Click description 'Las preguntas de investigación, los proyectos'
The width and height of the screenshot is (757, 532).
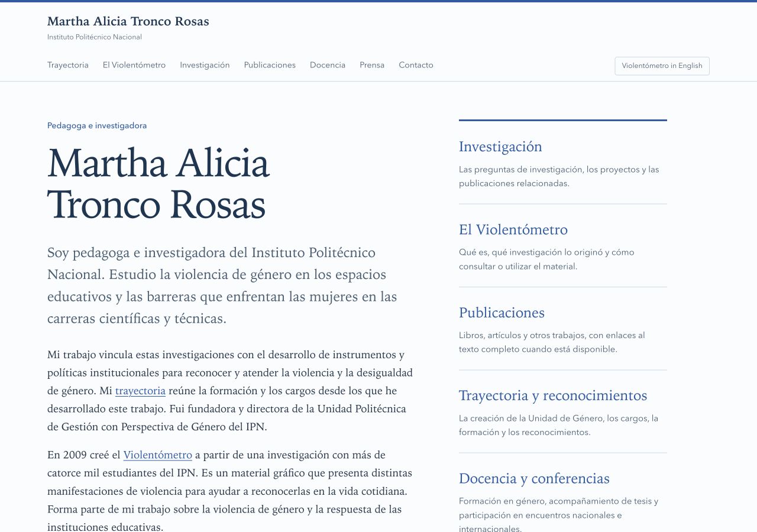(559, 176)
